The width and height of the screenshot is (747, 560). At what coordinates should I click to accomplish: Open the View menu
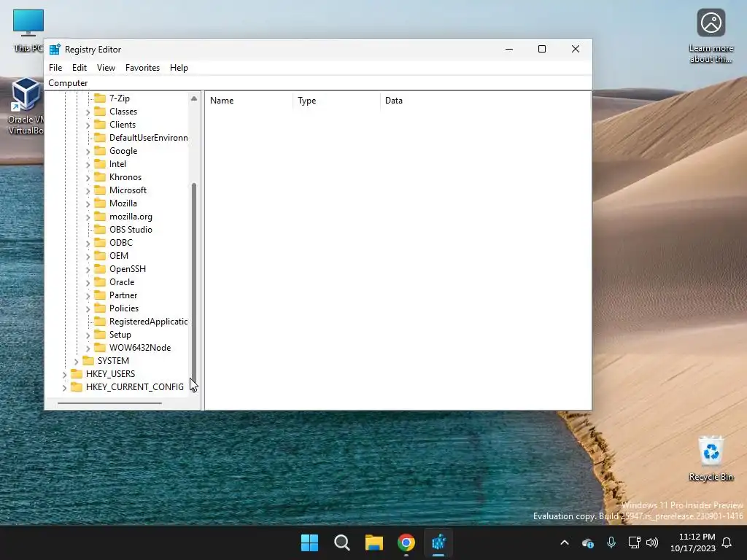click(106, 68)
